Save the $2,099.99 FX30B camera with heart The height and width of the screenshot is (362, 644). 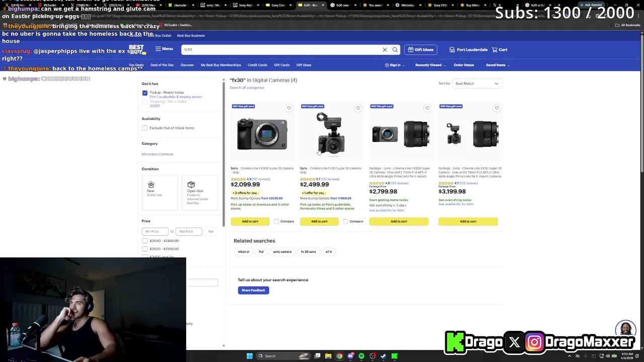(289, 108)
